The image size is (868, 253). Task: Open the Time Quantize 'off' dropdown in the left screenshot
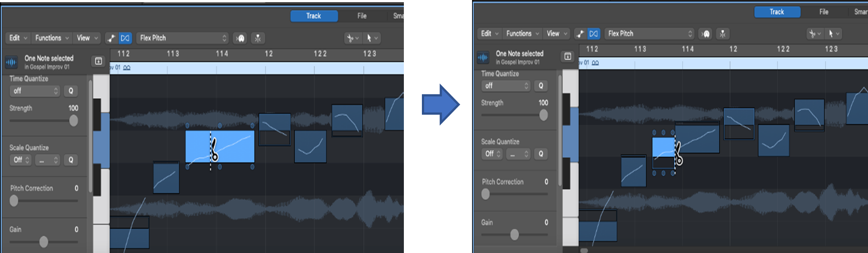[x=35, y=91]
